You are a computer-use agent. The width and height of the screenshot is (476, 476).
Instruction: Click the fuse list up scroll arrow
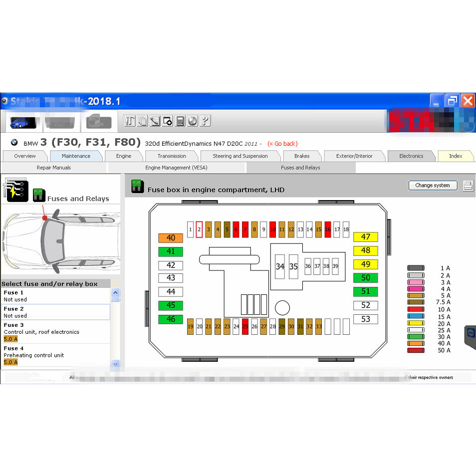tap(115, 293)
